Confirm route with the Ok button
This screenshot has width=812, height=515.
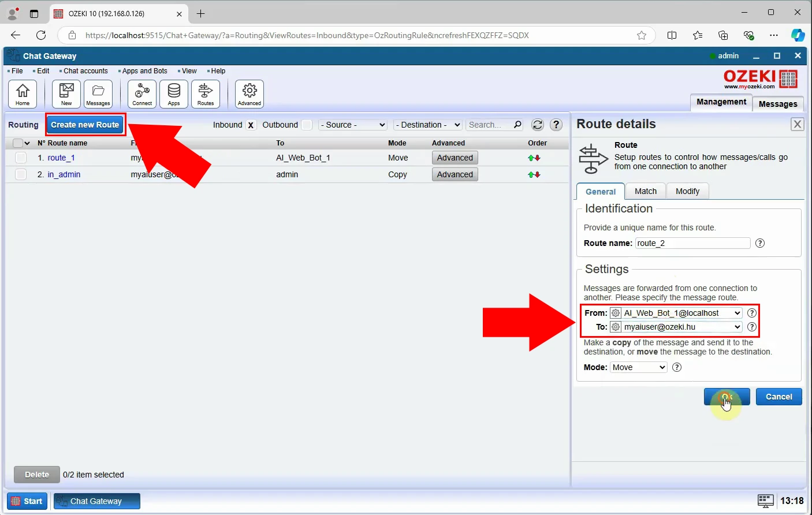(727, 397)
